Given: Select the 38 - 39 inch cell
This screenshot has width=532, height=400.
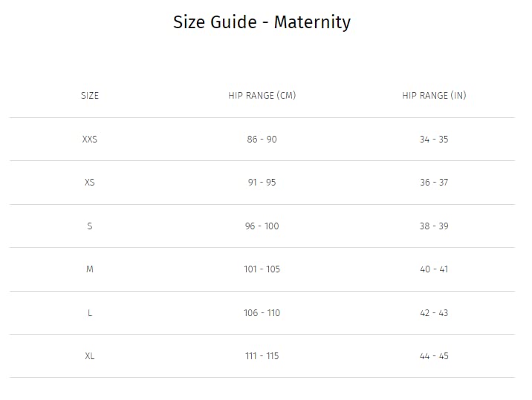Looking at the screenshot, I should point(434,226).
